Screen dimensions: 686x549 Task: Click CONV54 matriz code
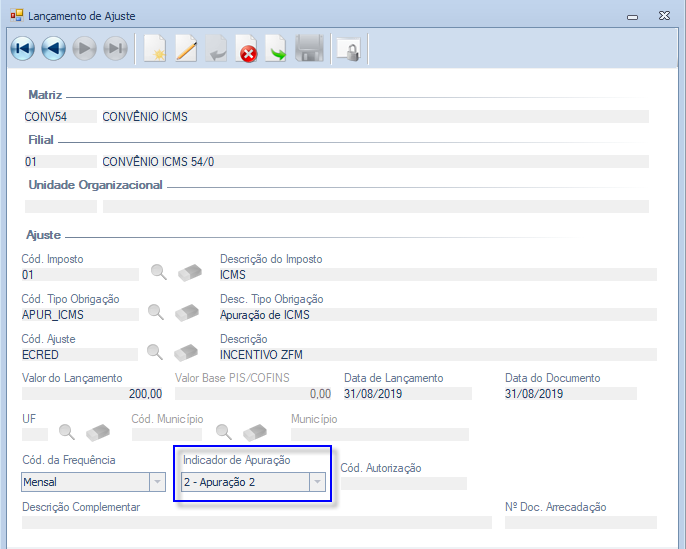46,117
